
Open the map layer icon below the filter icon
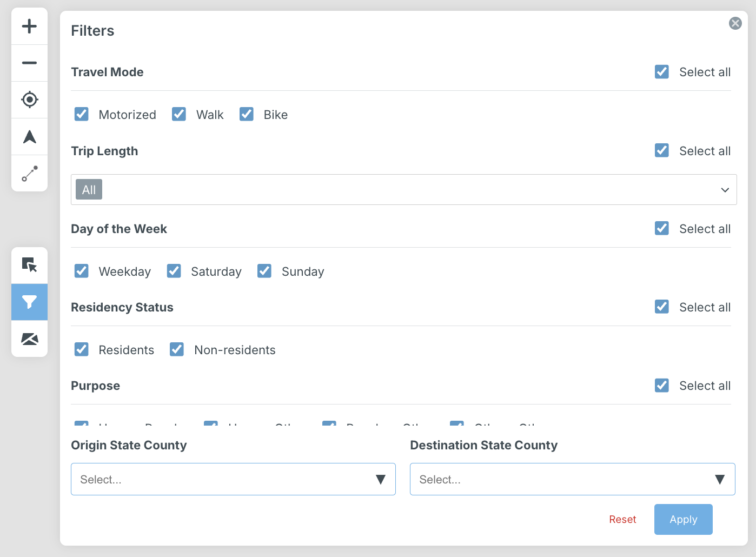29,339
